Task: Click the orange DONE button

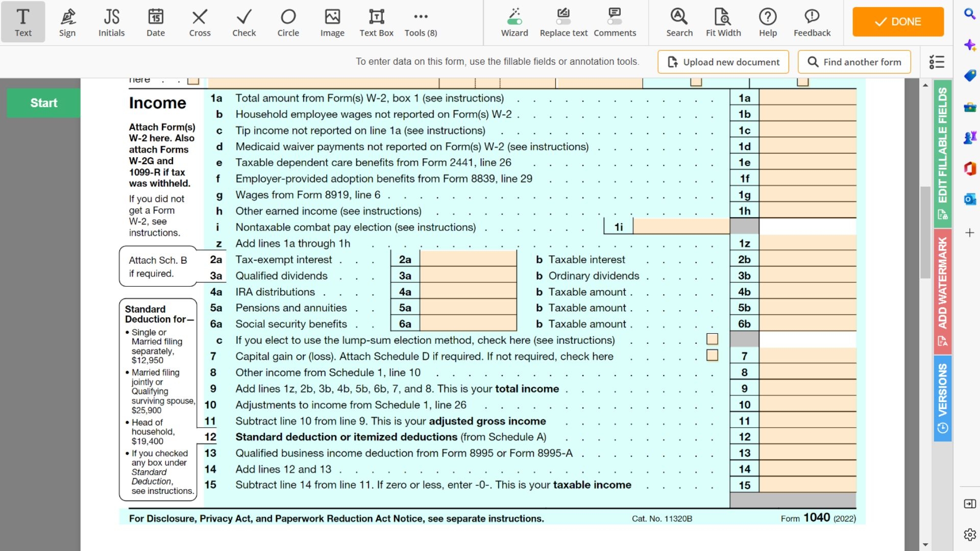Action: (x=898, y=21)
